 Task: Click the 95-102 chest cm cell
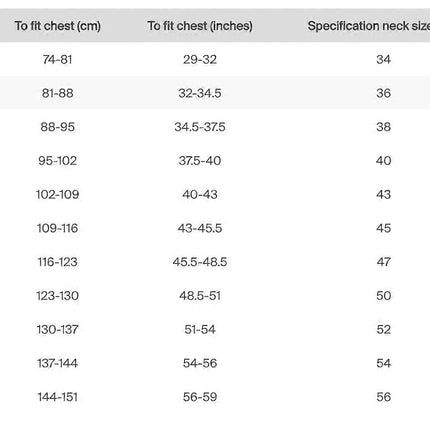coord(57,161)
